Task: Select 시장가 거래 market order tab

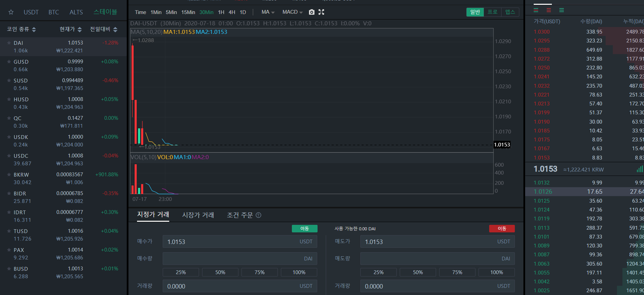Action: click(x=198, y=215)
